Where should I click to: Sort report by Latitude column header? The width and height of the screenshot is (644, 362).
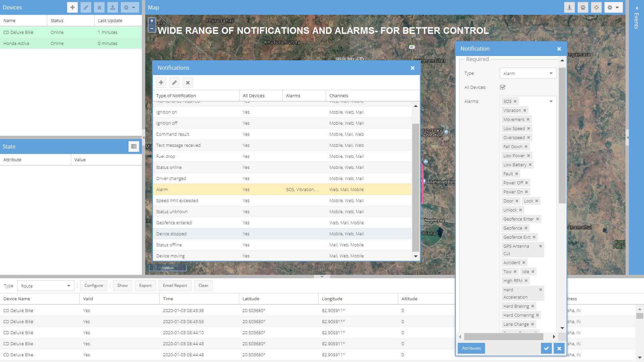(x=278, y=299)
